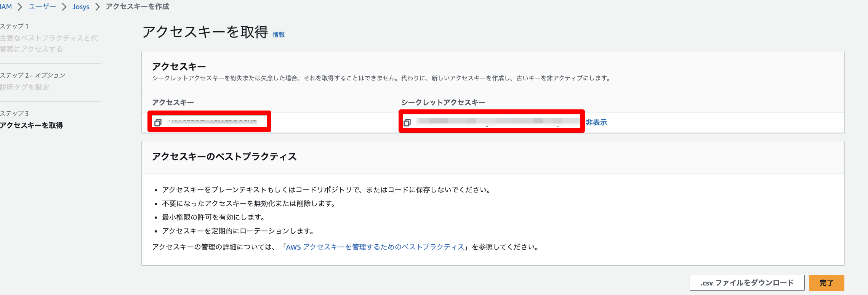
Task: Click the chevron after IAM in the breadcrumb
Action: [x=20, y=7]
